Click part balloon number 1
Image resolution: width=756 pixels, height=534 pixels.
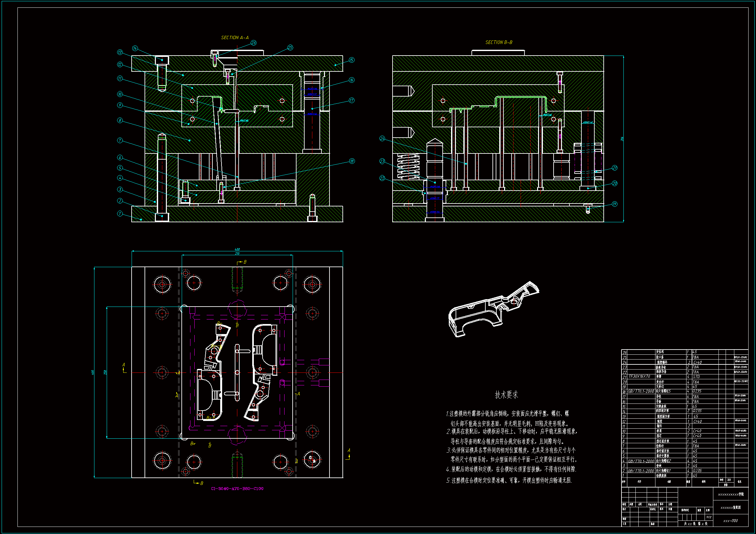[x=120, y=214]
